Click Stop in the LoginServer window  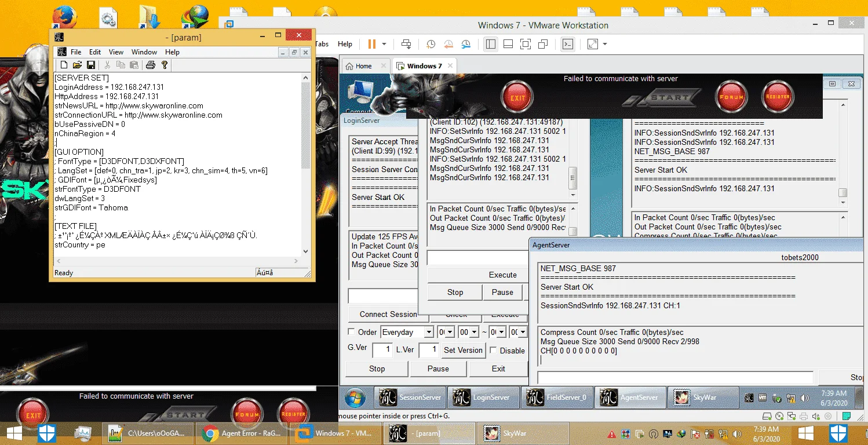click(x=377, y=369)
